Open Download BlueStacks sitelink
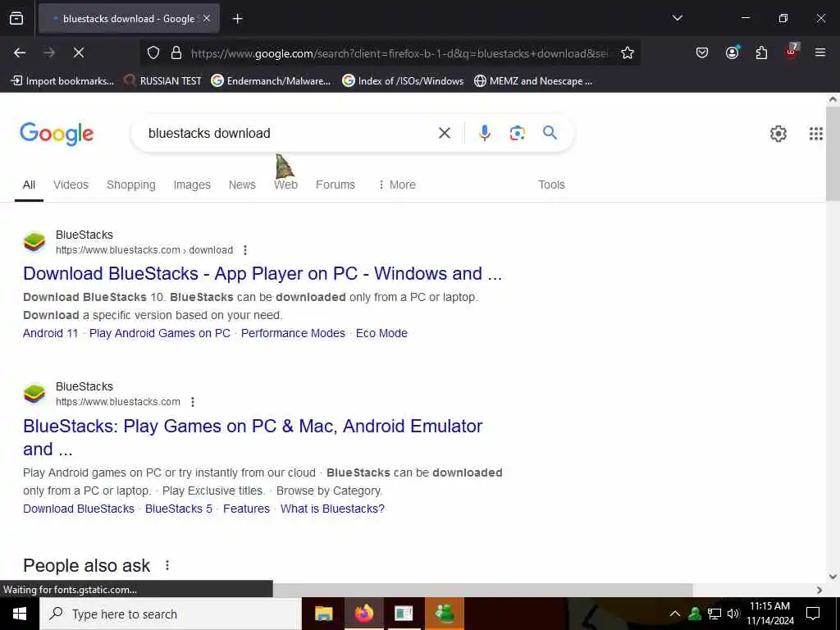The height and width of the screenshot is (630, 840). click(x=79, y=509)
